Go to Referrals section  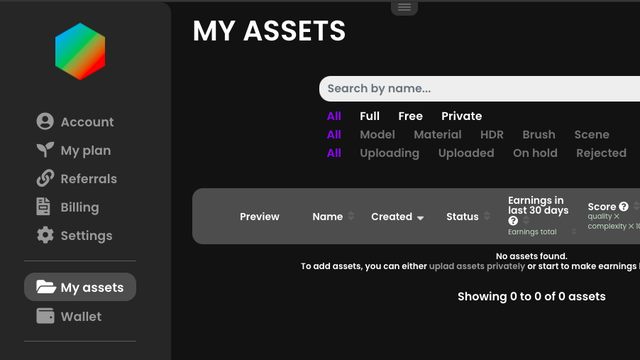pyautogui.click(x=76, y=179)
